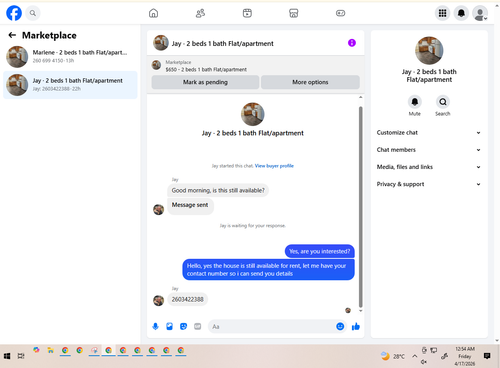500x368 pixels.
Task: Open Video/Reels icon in top navigation
Action: tap(247, 13)
